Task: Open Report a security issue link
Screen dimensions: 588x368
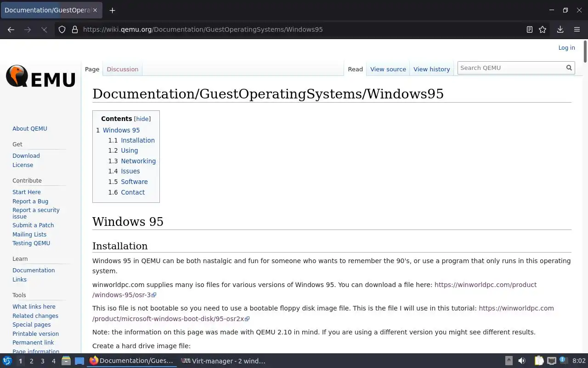Action: (36, 213)
